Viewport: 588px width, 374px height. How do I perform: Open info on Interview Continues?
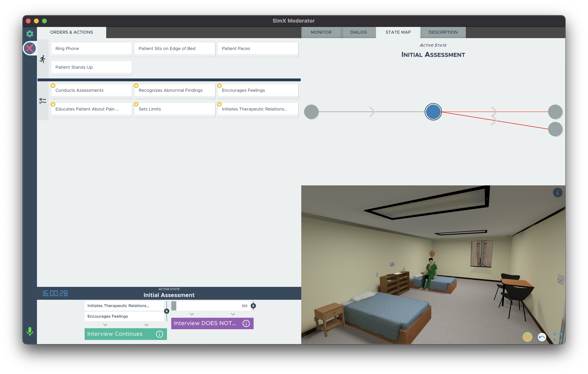pyautogui.click(x=160, y=334)
